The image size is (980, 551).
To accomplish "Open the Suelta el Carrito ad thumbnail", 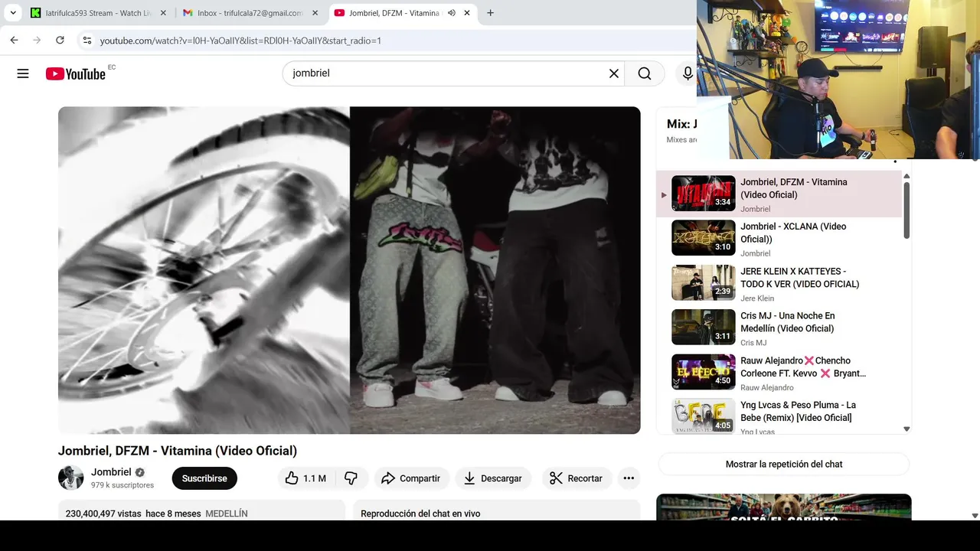I will coord(784,507).
